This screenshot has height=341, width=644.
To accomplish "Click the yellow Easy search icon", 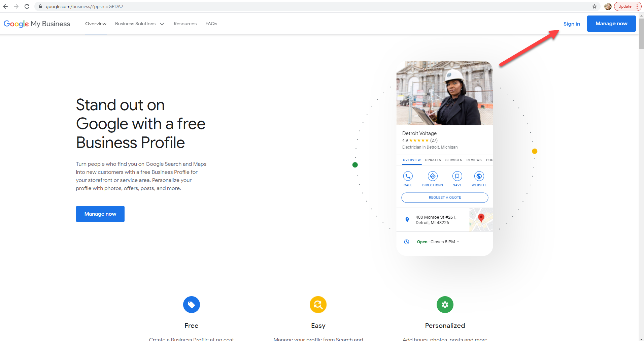I will coord(318,305).
